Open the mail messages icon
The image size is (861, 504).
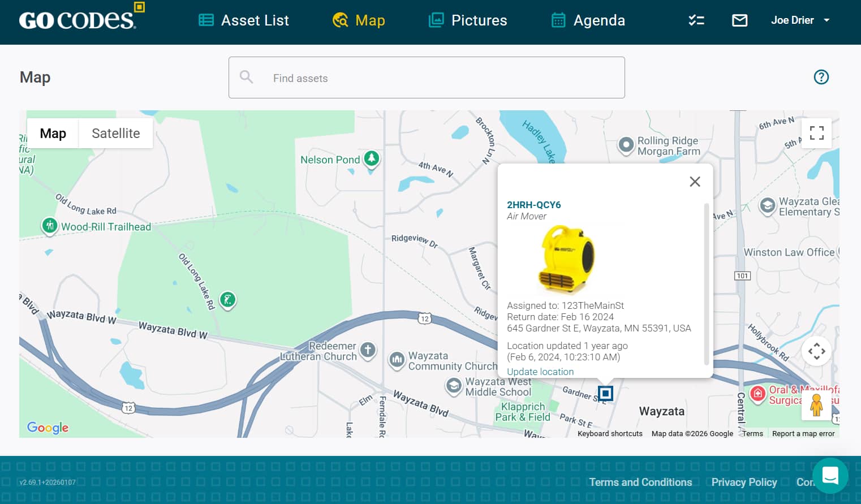click(x=739, y=20)
